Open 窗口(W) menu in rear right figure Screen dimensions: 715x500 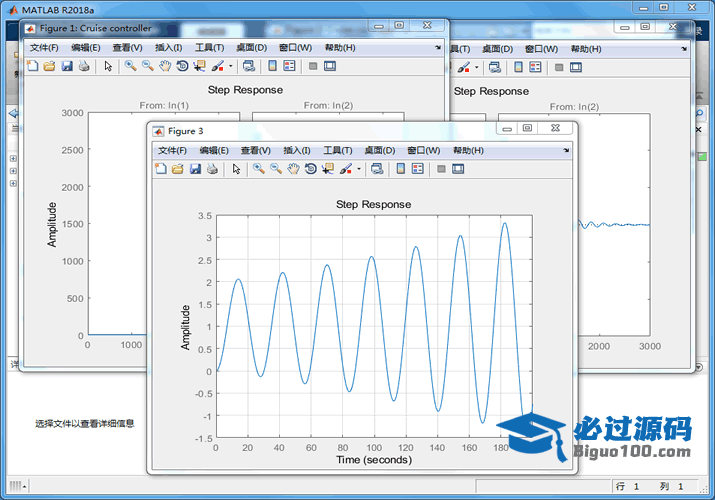coord(542,49)
